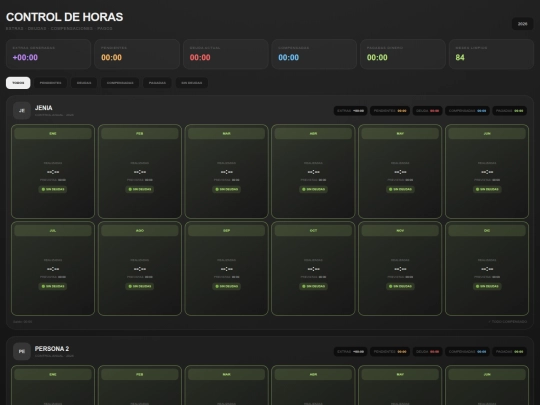Open Persona 2's ENE month header

pos(53,374)
